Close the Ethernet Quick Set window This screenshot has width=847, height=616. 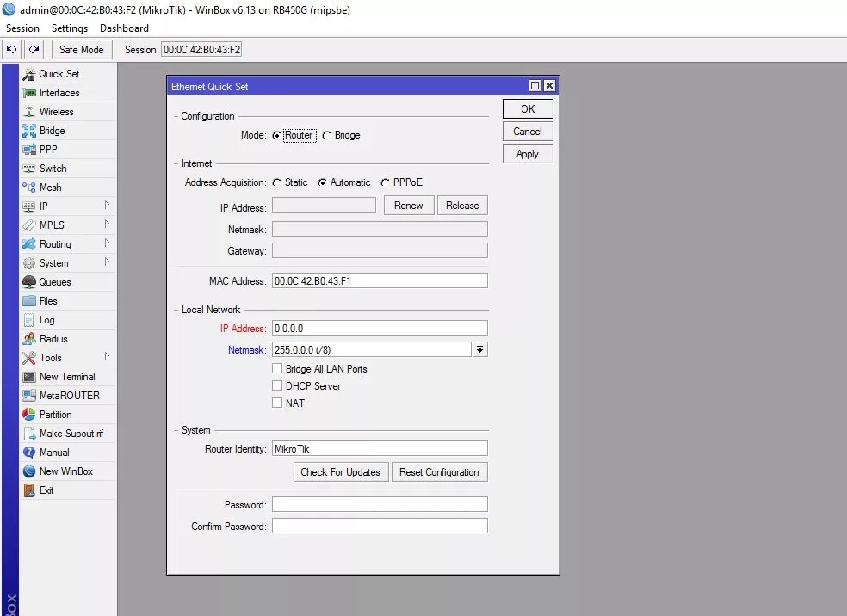coord(549,86)
